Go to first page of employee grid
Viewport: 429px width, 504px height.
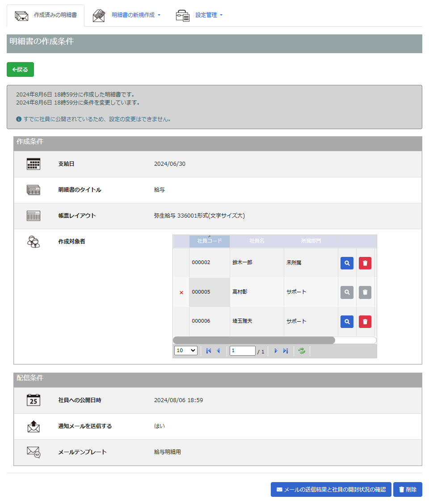[x=209, y=351]
